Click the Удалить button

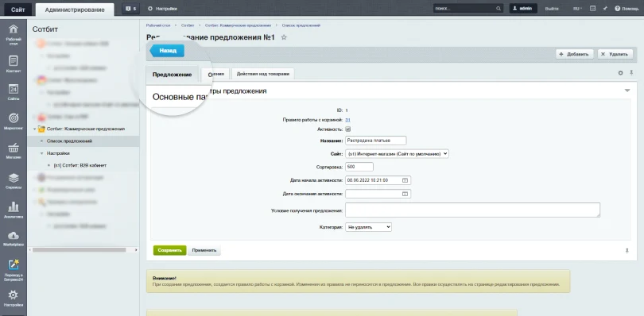pyautogui.click(x=615, y=54)
